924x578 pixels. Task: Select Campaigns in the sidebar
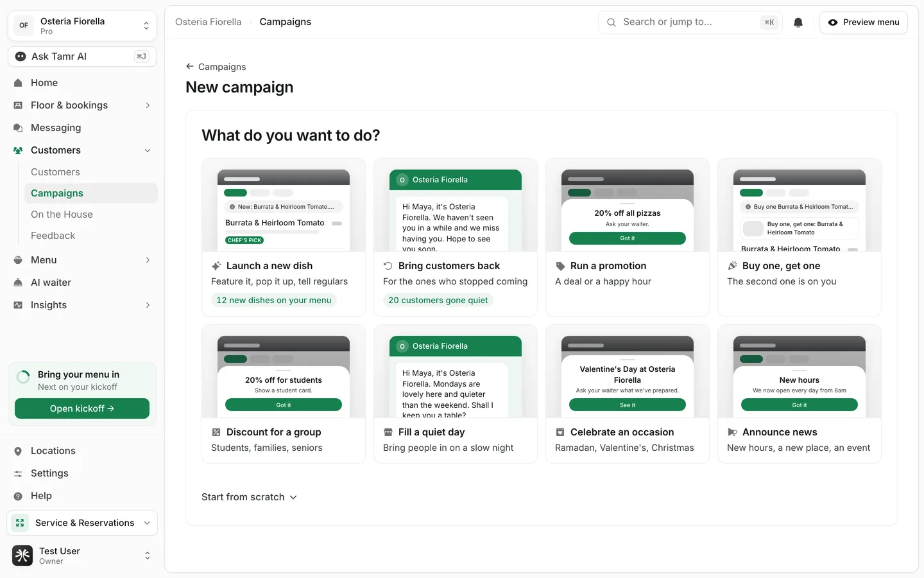[90, 193]
